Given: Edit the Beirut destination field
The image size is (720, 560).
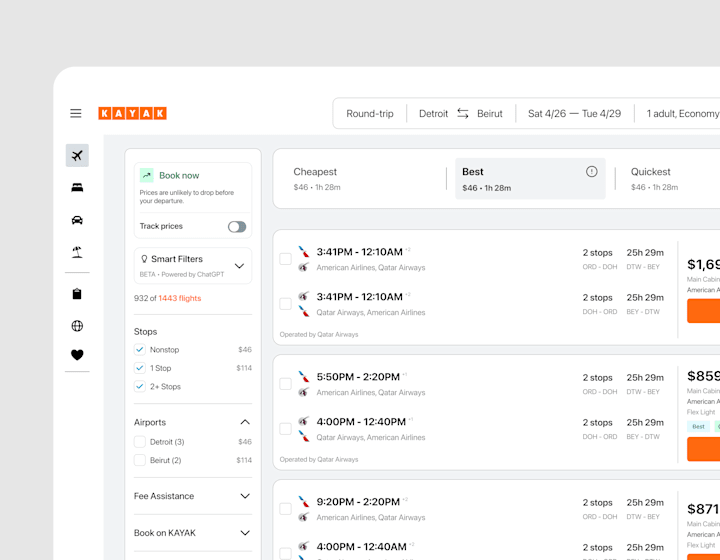Looking at the screenshot, I should tap(489, 113).
